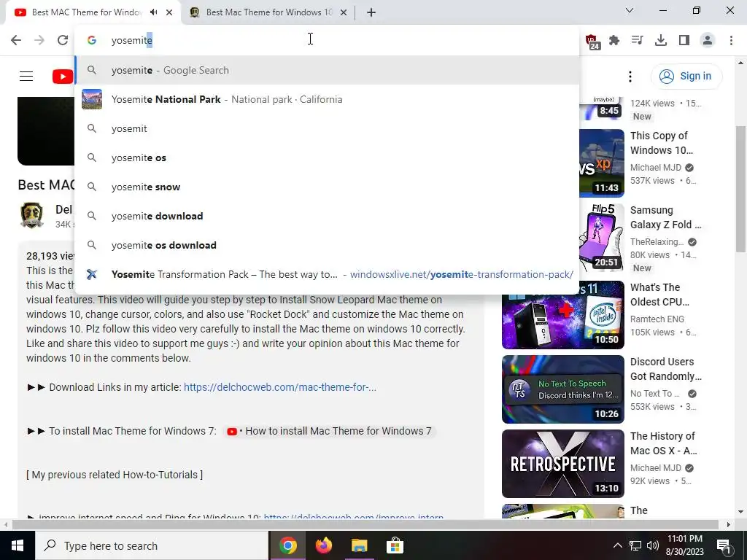Open the Chrome profile avatar

[x=708, y=41]
